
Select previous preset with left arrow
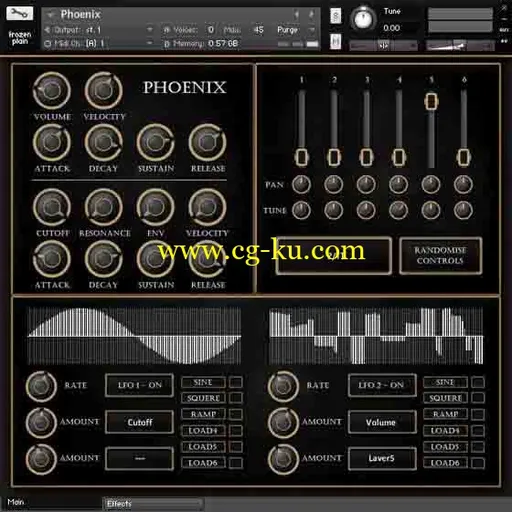point(296,14)
